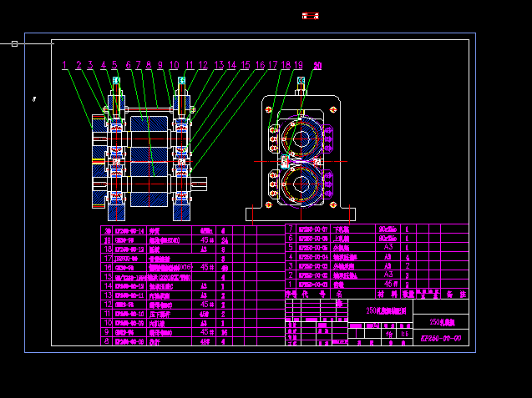Screen dimensions: 532x398
Task: Click the '45 #' material in row 16
Action: [x=206, y=267]
